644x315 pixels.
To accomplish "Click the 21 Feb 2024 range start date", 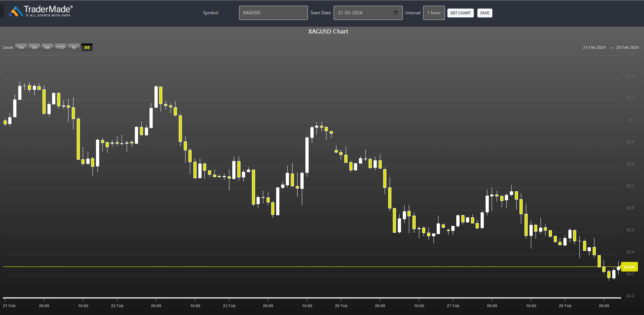I will pyautogui.click(x=594, y=47).
